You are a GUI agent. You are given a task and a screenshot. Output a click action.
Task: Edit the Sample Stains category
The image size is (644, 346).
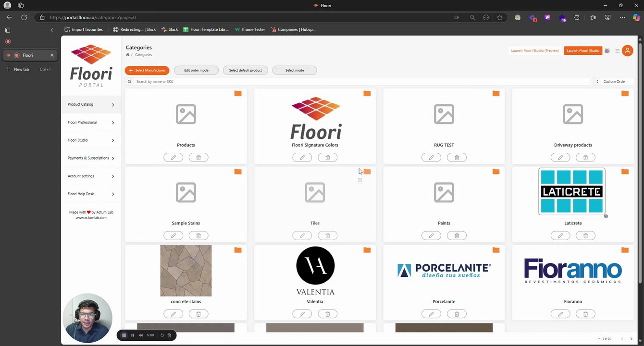tap(173, 236)
